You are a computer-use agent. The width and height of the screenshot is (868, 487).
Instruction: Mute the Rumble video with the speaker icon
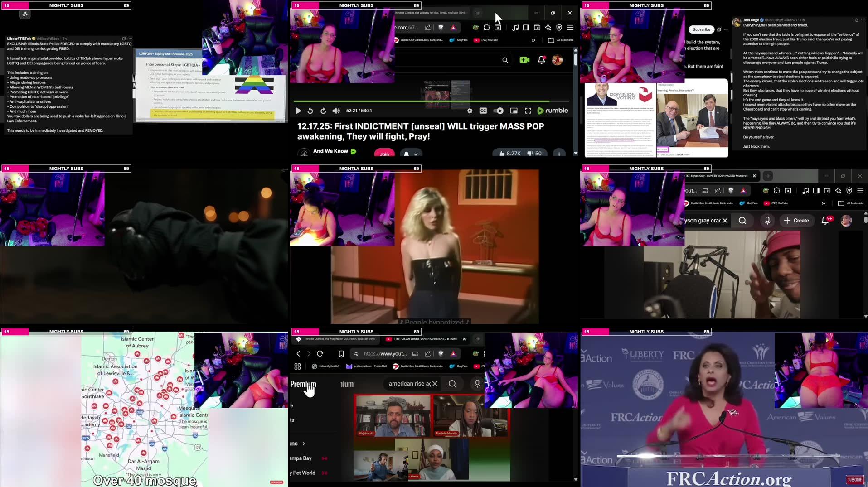pyautogui.click(x=336, y=111)
